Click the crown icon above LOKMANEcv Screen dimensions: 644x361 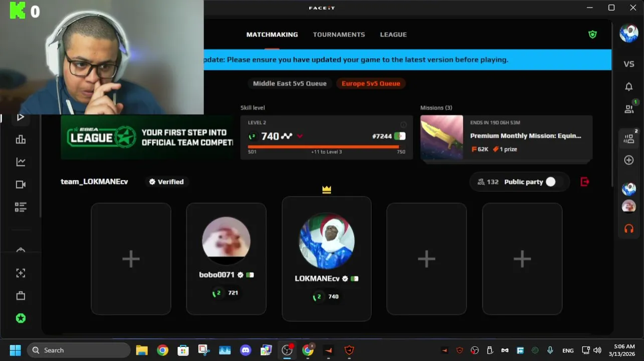click(x=327, y=190)
